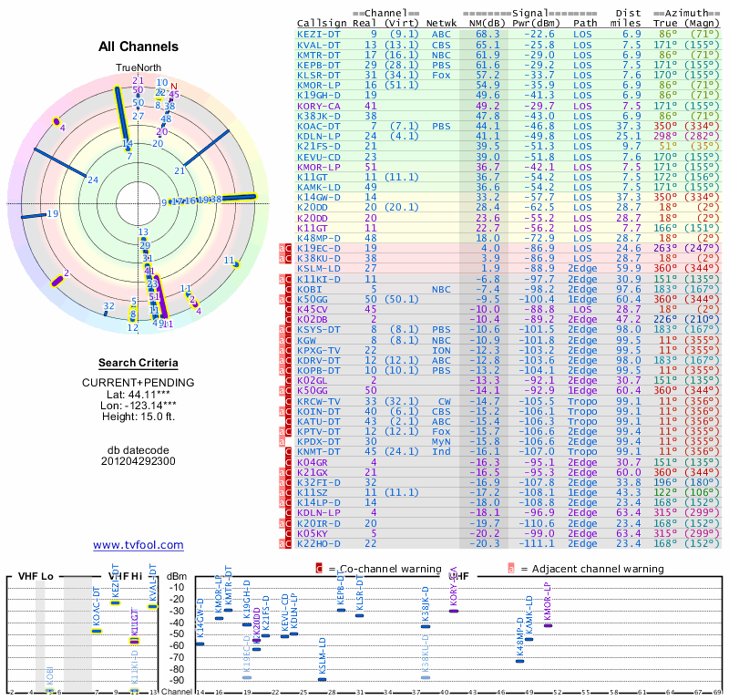Click the 59.9 distance value

[x=629, y=268]
